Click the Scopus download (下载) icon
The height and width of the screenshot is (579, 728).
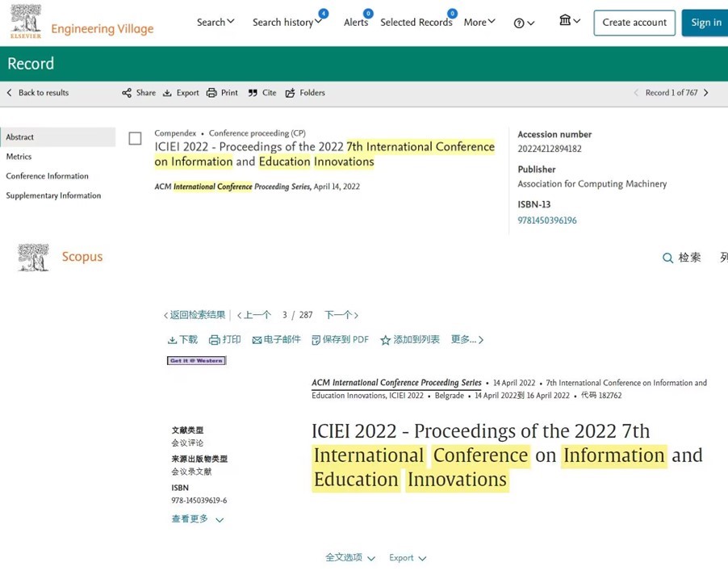tap(172, 340)
